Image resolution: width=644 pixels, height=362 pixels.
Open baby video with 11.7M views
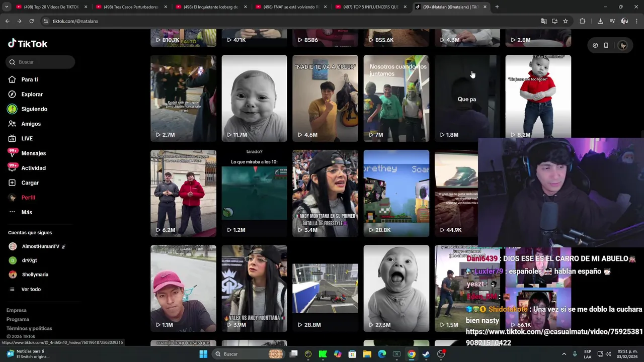tap(254, 98)
